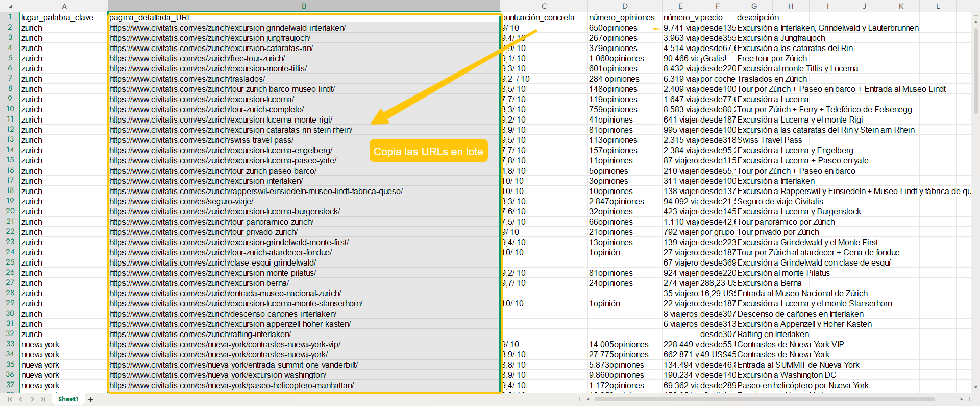
Task: Select column H header
Action: click(791, 6)
